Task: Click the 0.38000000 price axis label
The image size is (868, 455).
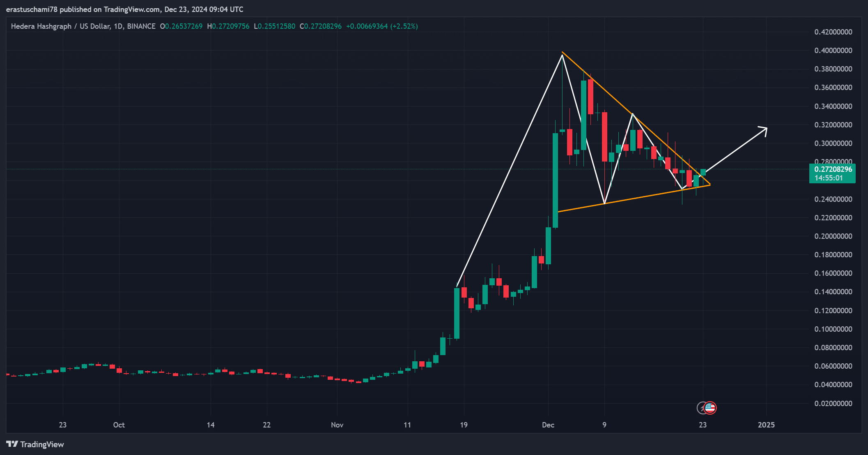Action: [x=834, y=69]
